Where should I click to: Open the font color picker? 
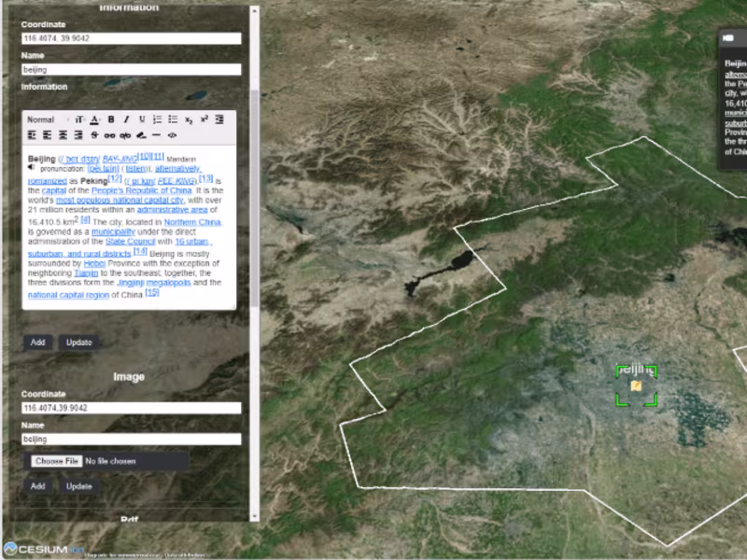point(95,119)
